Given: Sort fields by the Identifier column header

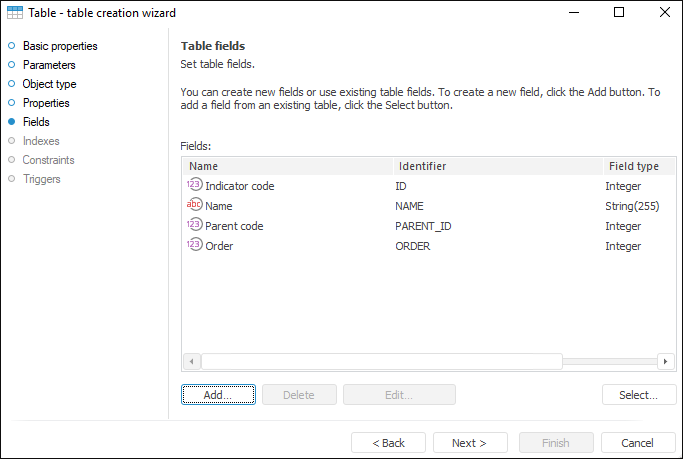Looking at the screenshot, I should pyautogui.click(x=422, y=166).
